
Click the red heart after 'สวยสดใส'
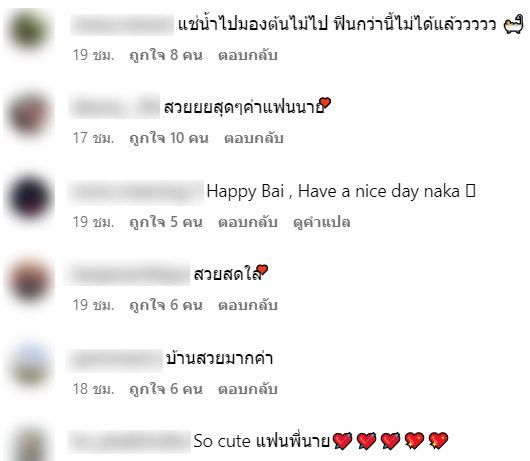click(262, 270)
